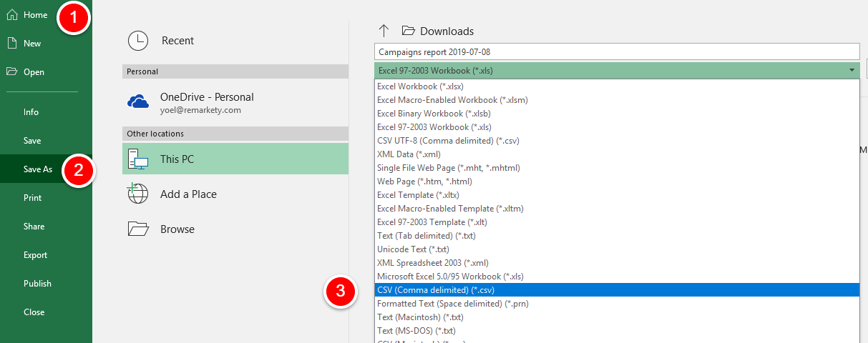Select the Recent location
The width and height of the screenshot is (868, 343).
235,41
